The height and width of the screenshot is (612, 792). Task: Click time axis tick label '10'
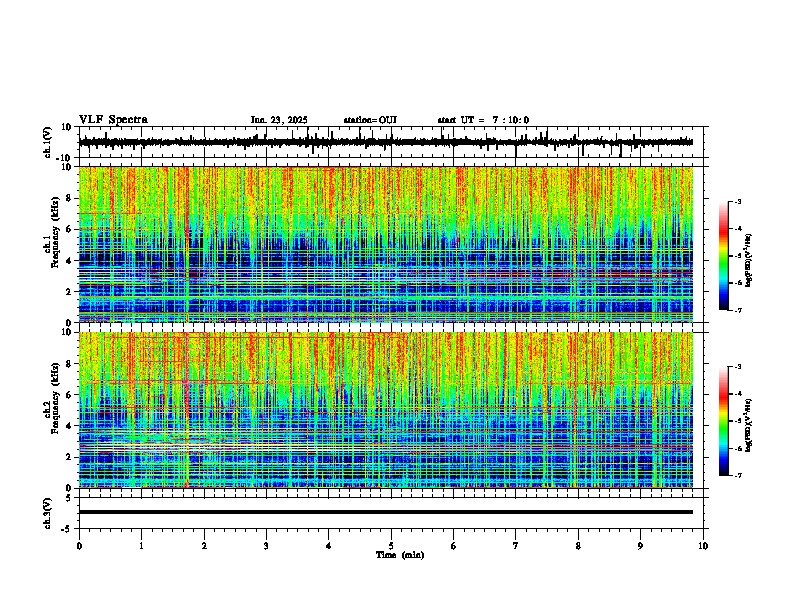pos(703,546)
